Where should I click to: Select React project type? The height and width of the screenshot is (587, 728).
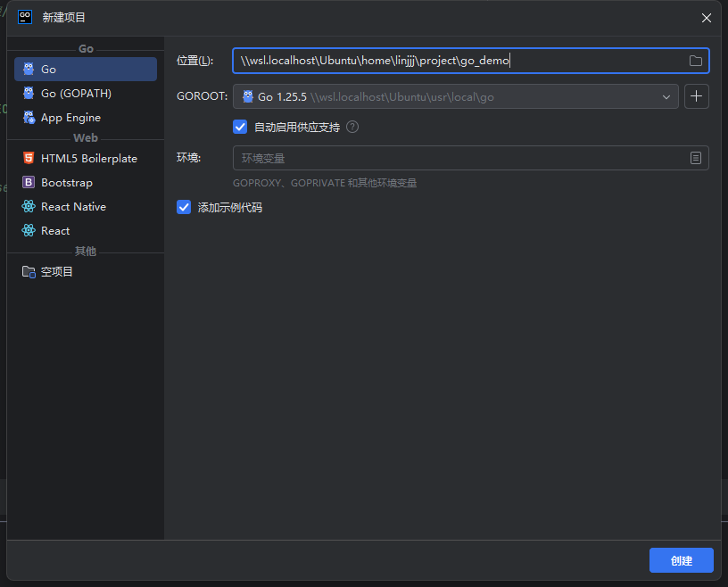pyautogui.click(x=55, y=230)
